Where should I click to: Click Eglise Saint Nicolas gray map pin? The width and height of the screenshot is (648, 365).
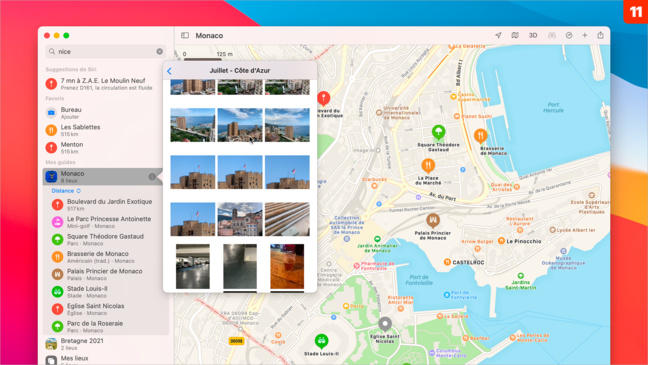click(x=385, y=324)
